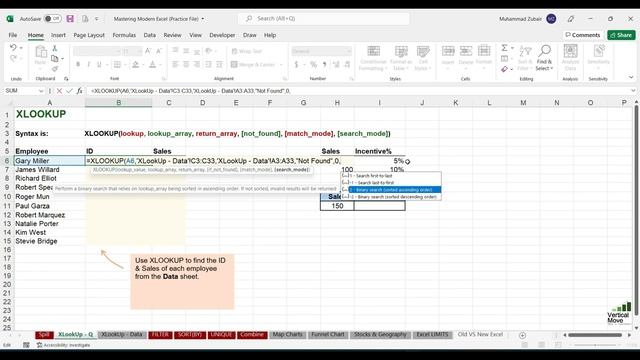Click the Comments button

pos(582,35)
